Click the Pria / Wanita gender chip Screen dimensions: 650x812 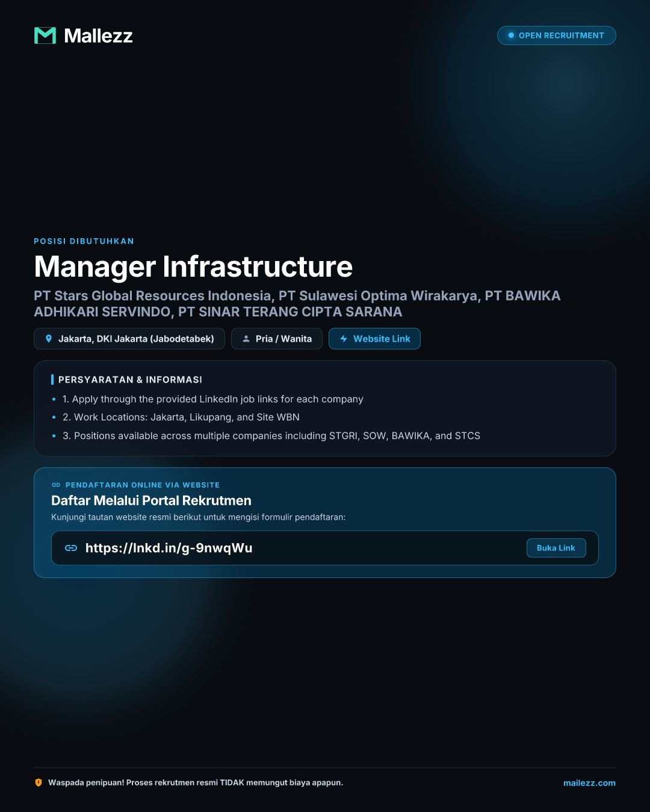click(x=277, y=339)
